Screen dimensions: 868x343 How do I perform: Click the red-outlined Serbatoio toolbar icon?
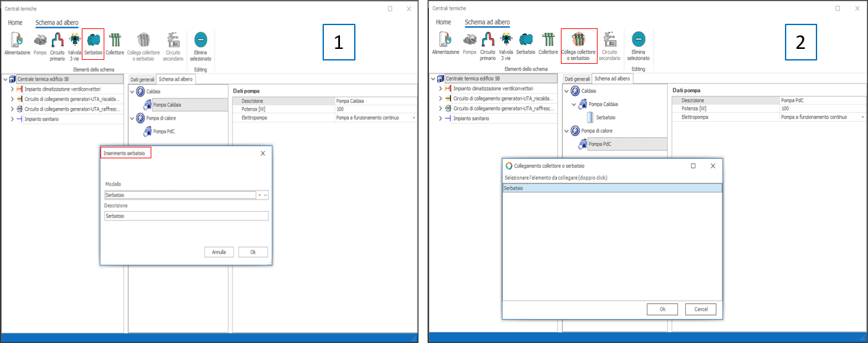93,44
